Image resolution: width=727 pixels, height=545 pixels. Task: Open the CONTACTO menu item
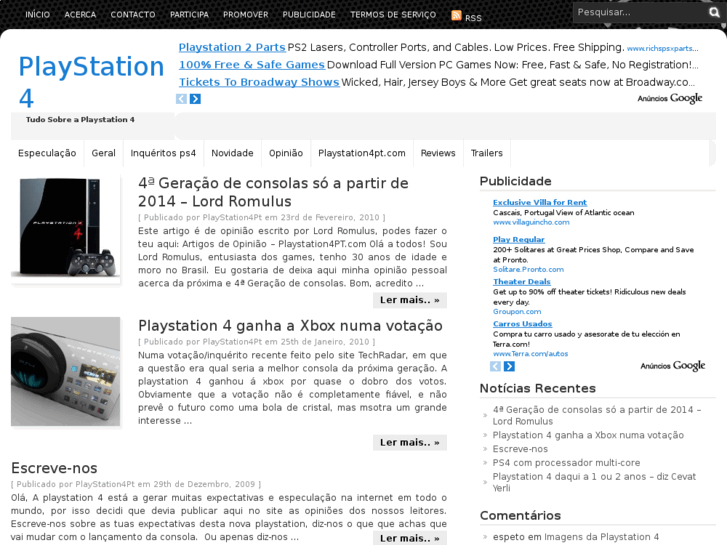(x=133, y=14)
